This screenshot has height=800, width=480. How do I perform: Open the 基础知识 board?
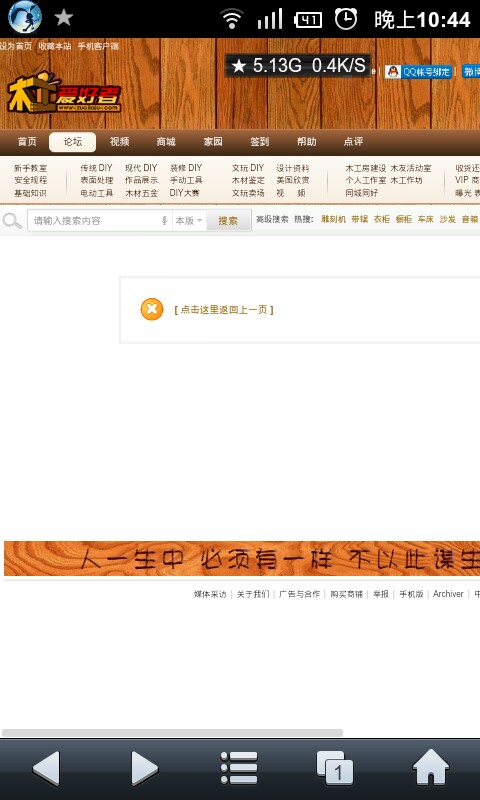tap(31, 193)
